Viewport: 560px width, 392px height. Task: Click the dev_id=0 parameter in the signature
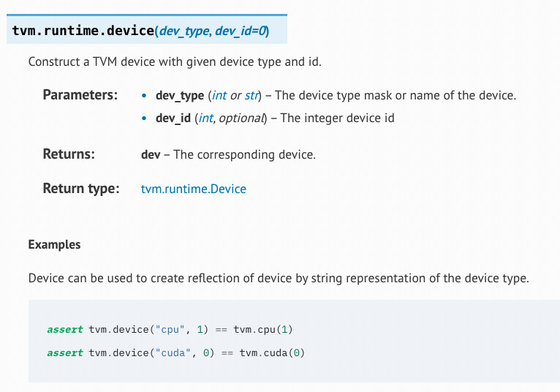click(241, 31)
